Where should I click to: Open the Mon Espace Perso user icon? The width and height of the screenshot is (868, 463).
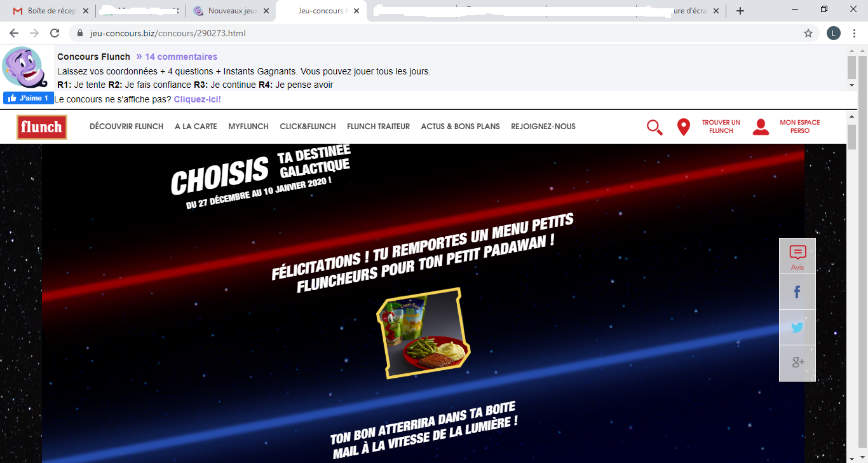point(761,127)
